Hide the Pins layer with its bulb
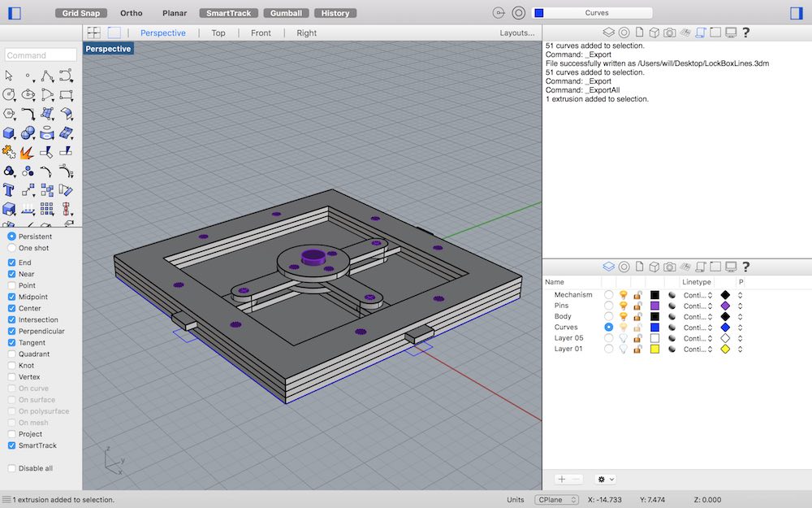The image size is (812, 508). pyautogui.click(x=624, y=306)
